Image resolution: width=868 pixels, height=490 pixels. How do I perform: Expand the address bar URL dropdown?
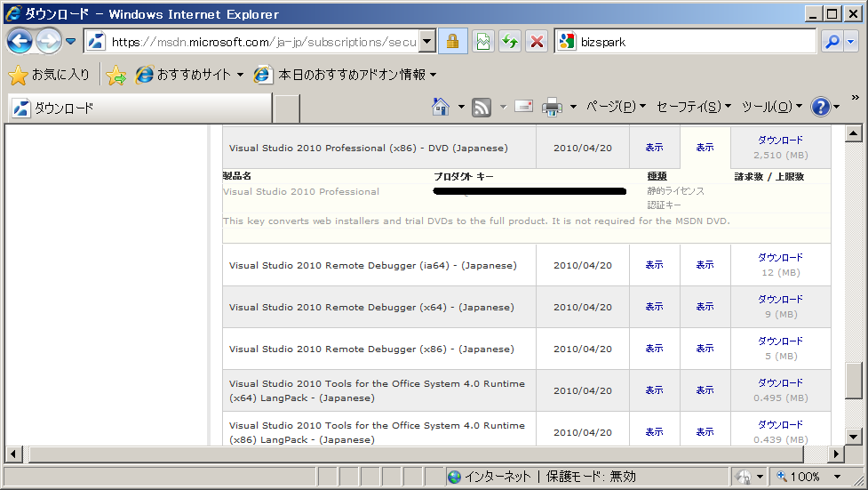(x=426, y=42)
